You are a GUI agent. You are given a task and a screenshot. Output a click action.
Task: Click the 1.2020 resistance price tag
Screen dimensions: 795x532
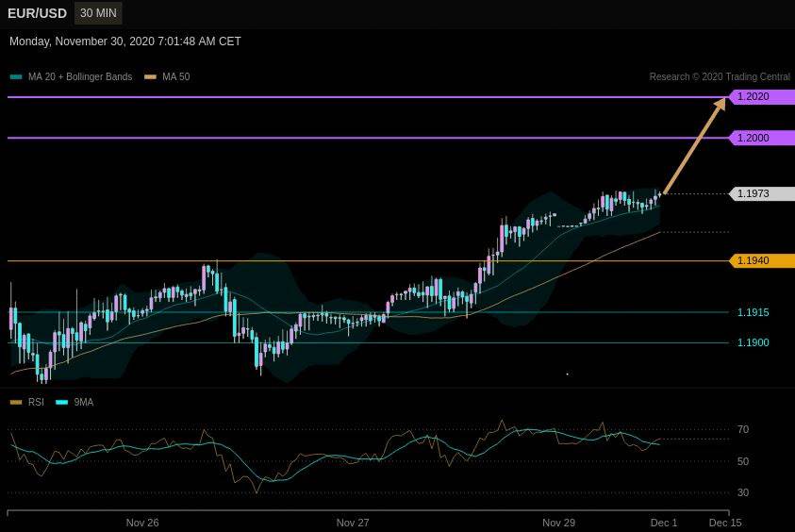[762, 96]
